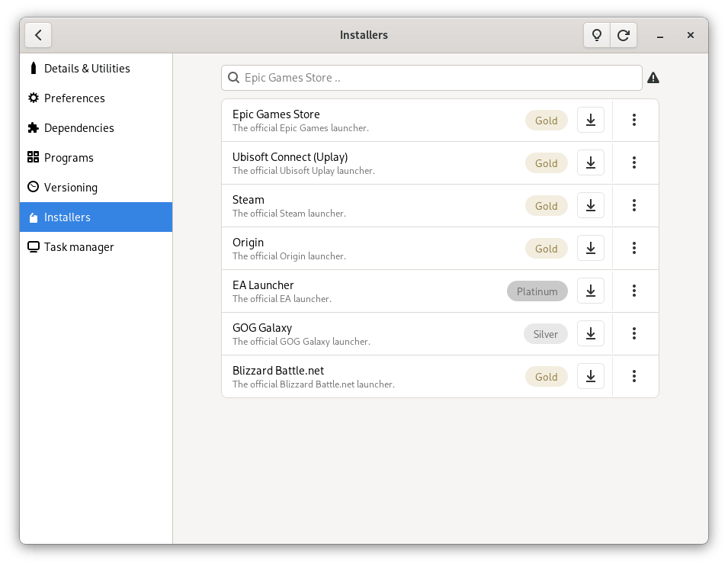Click the back arrow in header
This screenshot has height=566, width=728.
pyautogui.click(x=38, y=35)
